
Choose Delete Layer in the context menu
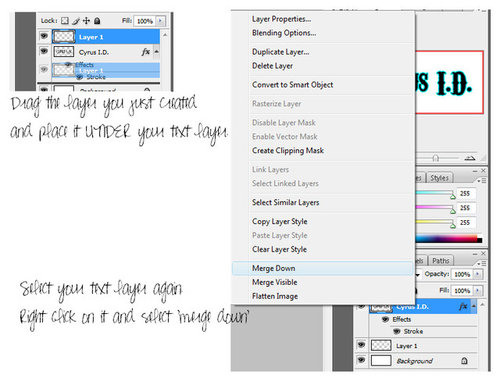coord(272,66)
